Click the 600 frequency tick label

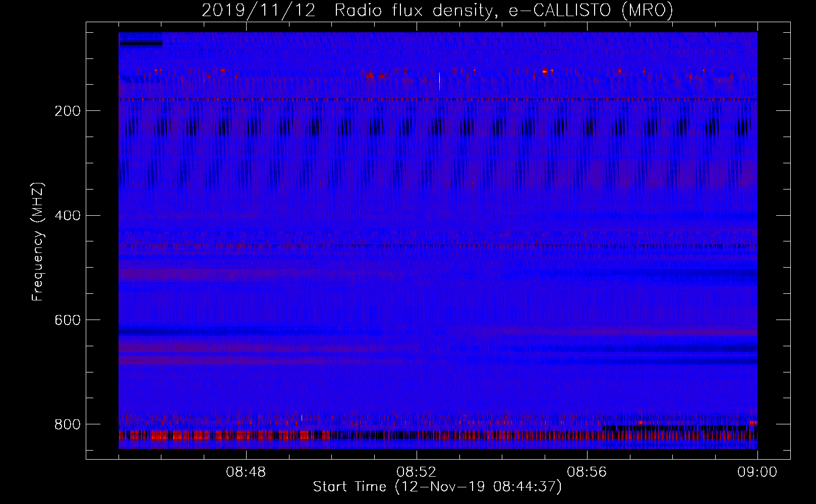pos(67,320)
